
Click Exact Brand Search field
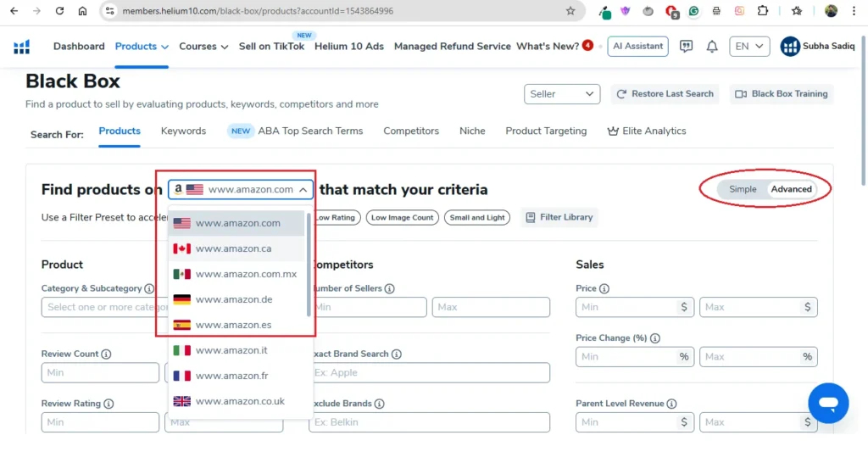(429, 373)
